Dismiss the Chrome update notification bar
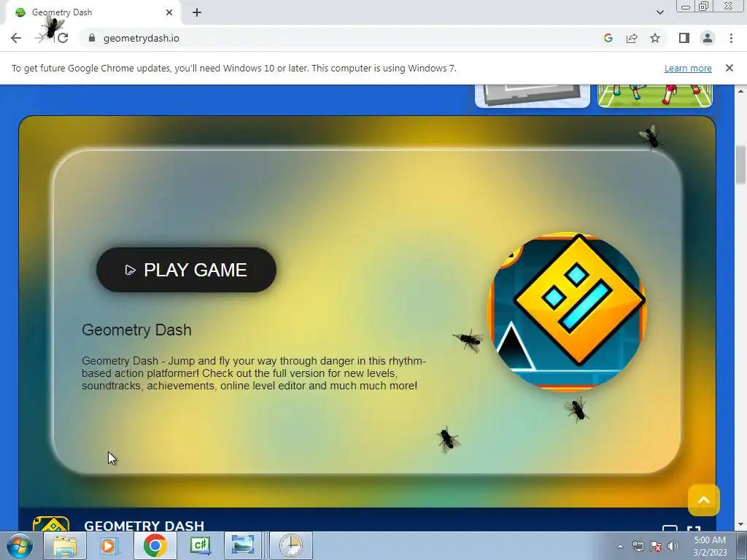This screenshot has height=560, width=747. point(729,68)
